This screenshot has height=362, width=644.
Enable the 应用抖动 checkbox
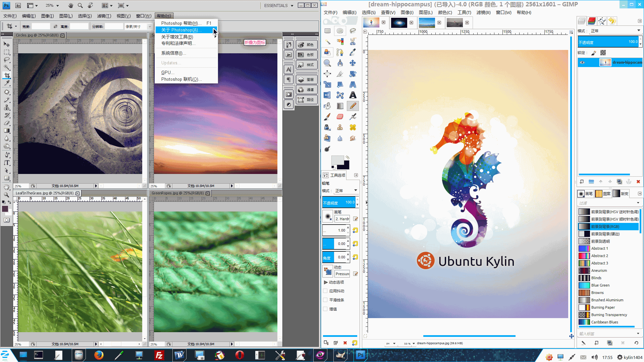[x=325, y=291]
